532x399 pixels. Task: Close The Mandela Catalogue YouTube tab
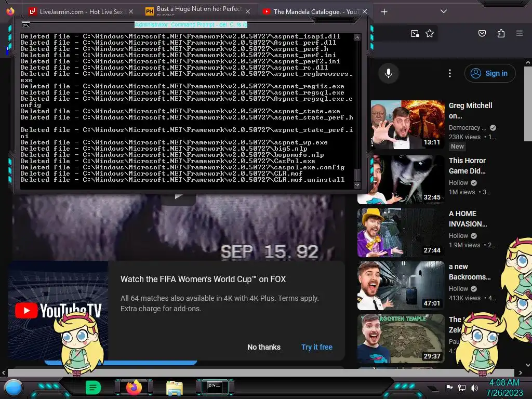(365, 11)
